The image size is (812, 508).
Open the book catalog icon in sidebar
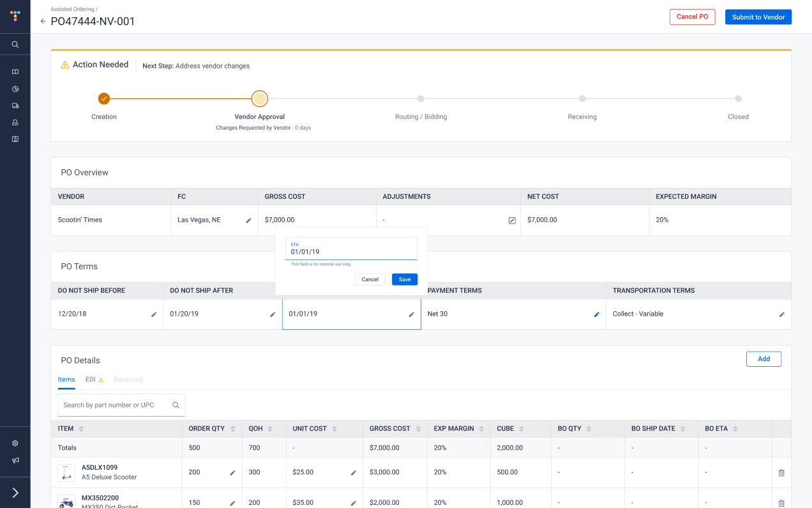15,72
